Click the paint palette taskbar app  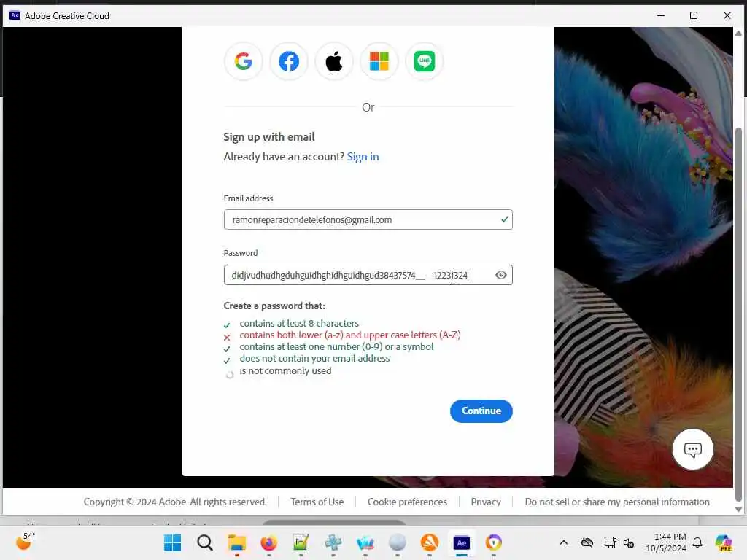[x=365, y=542]
